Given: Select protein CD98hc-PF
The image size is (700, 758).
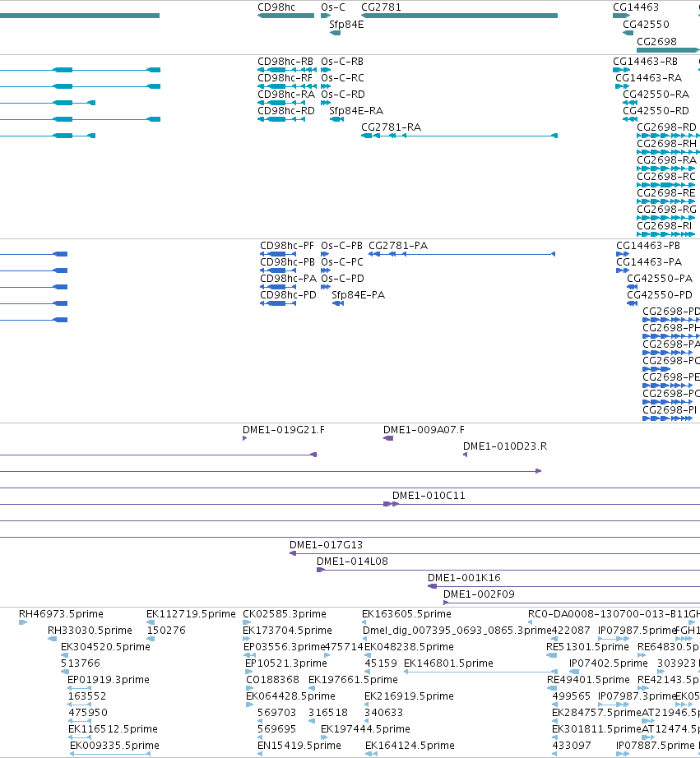Looking at the screenshot, I should [x=278, y=254].
